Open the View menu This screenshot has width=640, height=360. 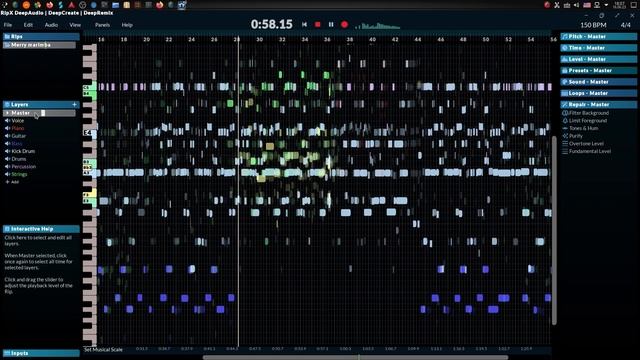click(x=75, y=25)
